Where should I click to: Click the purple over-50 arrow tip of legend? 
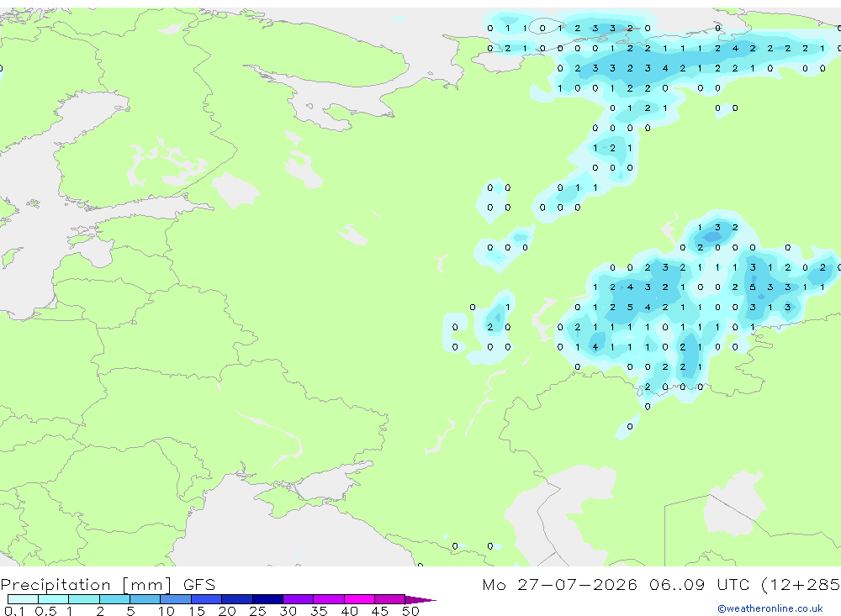point(420,599)
